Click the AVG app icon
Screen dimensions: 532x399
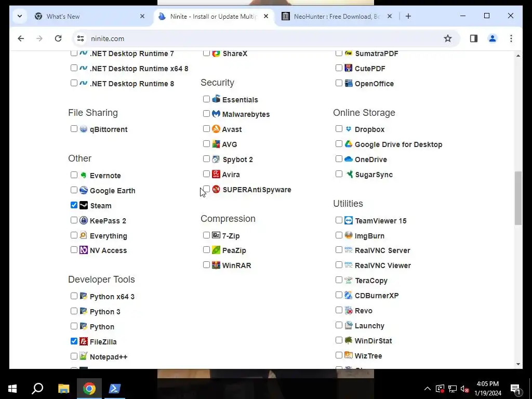[216, 144]
